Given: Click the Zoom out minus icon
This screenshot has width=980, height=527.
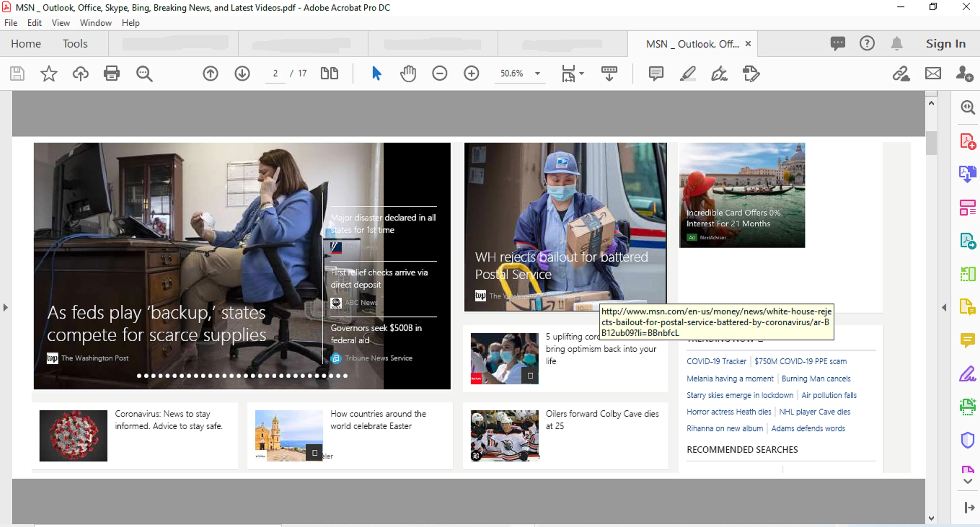Looking at the screenshot, I should pos(439,73).
